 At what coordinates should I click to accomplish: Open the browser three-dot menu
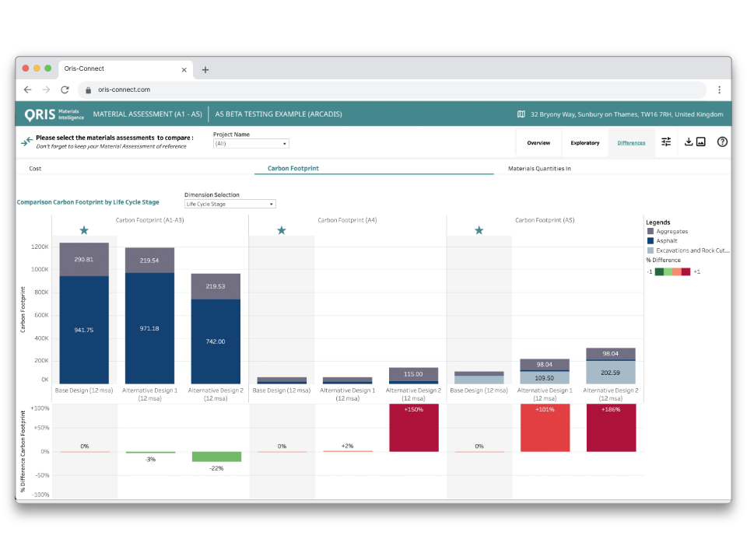tap(719, 89)
